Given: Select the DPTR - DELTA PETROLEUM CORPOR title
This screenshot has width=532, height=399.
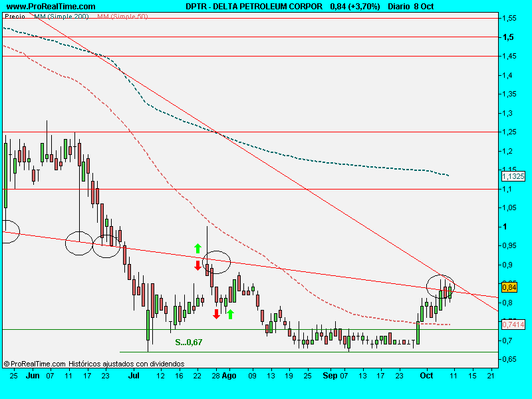Looking at the screenshot, I should [254, 7].
